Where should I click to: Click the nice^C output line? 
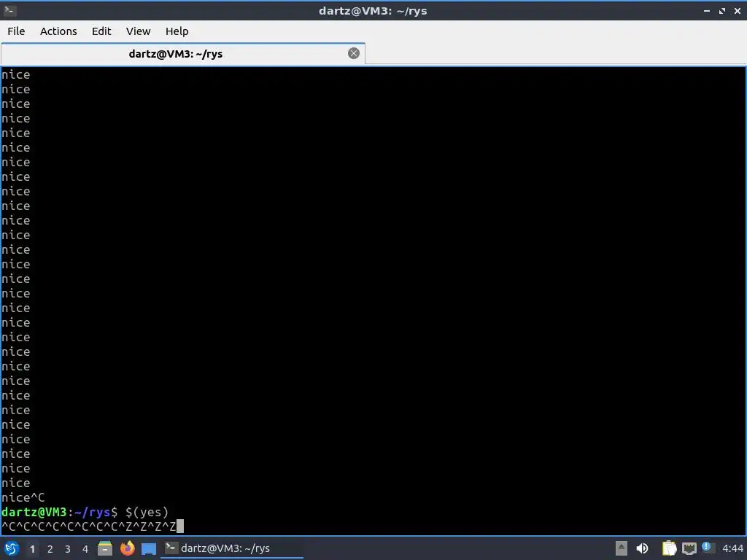pos(23,497)
